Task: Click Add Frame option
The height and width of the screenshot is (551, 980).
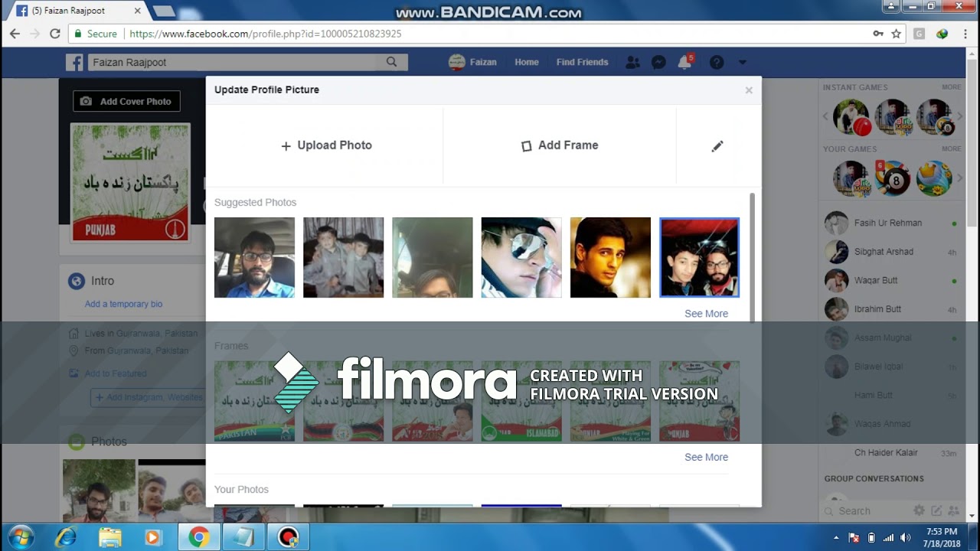Action: (560, 145)
